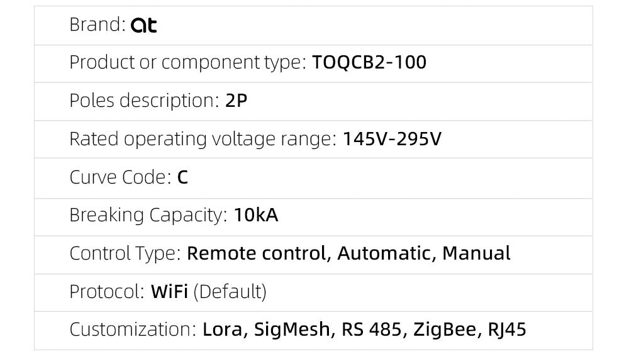Select the 'Brand:' label text

click(x=97, y=25)
